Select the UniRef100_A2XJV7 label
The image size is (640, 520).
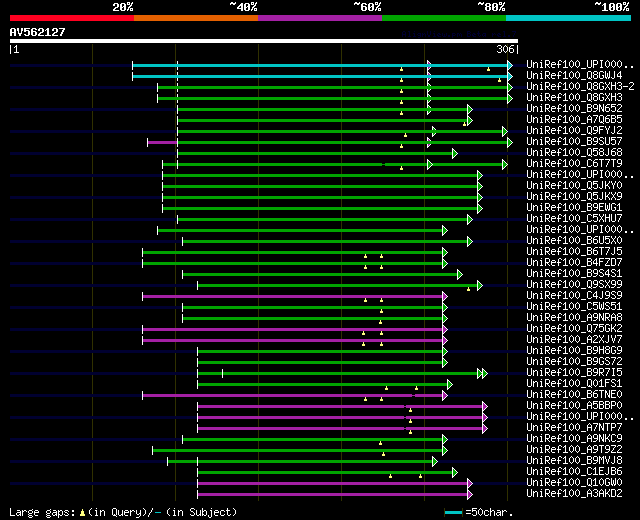[574, 340]
